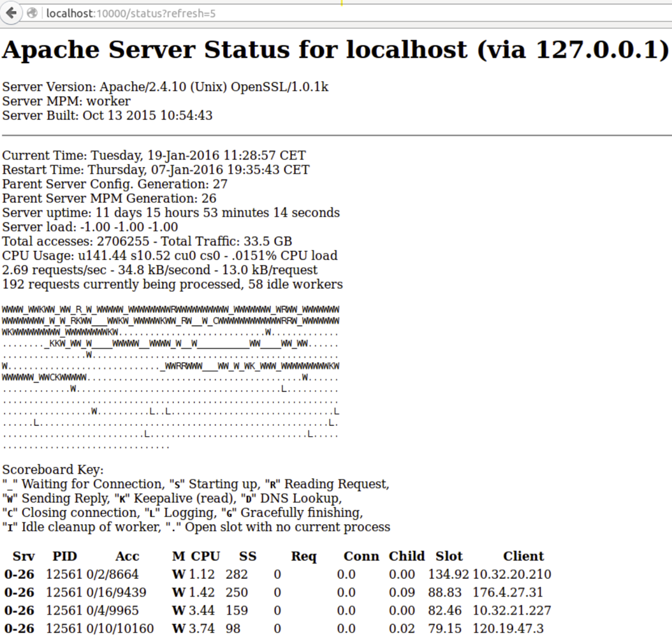Select the Server MPM worker text

point(66,101)
